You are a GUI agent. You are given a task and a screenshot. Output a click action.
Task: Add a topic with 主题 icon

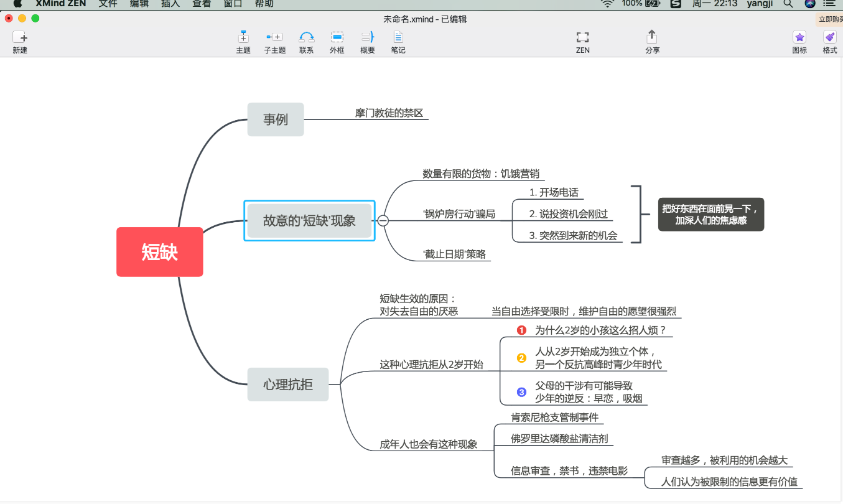[x=243, y=37]
